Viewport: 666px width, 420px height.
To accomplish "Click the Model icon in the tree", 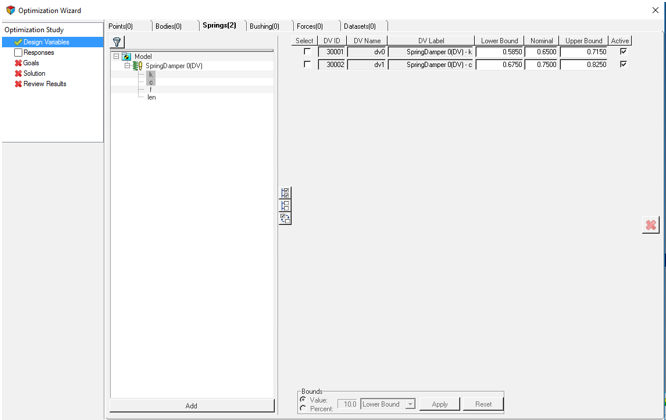I will click(x=127, y=57).
